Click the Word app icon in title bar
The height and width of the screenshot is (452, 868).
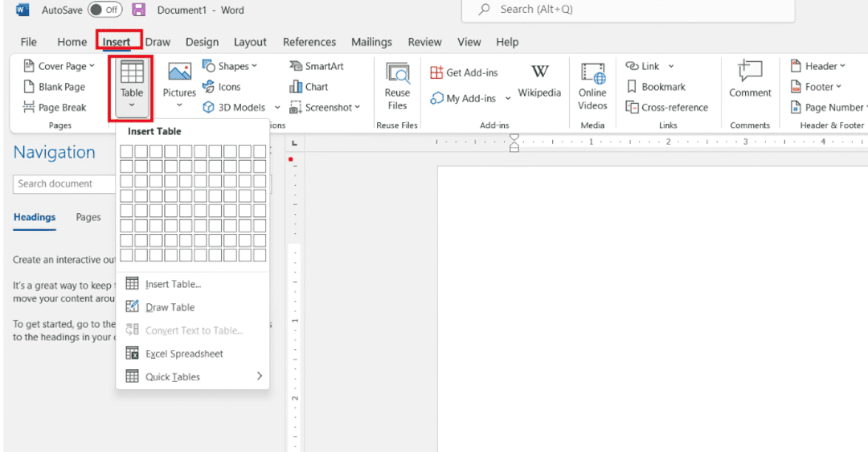[23, 10]
